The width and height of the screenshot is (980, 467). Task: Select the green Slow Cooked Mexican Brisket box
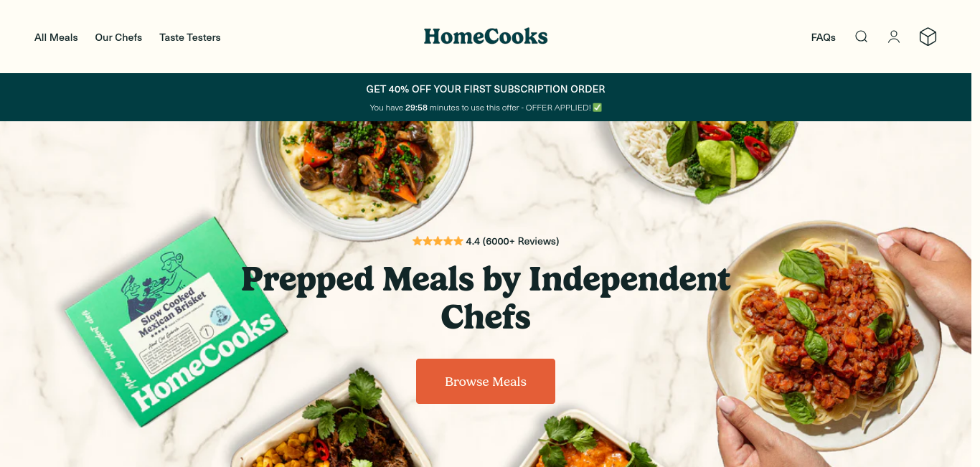click(x=176, y=323)
